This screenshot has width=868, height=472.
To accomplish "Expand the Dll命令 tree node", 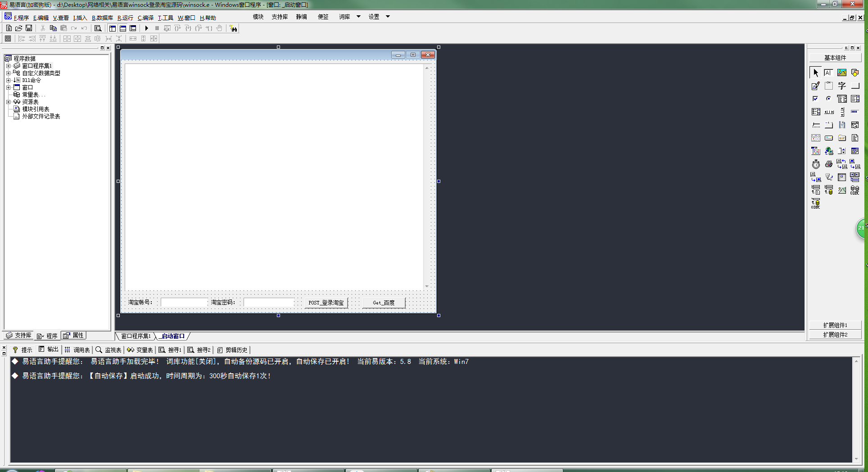I will (8, 80).
